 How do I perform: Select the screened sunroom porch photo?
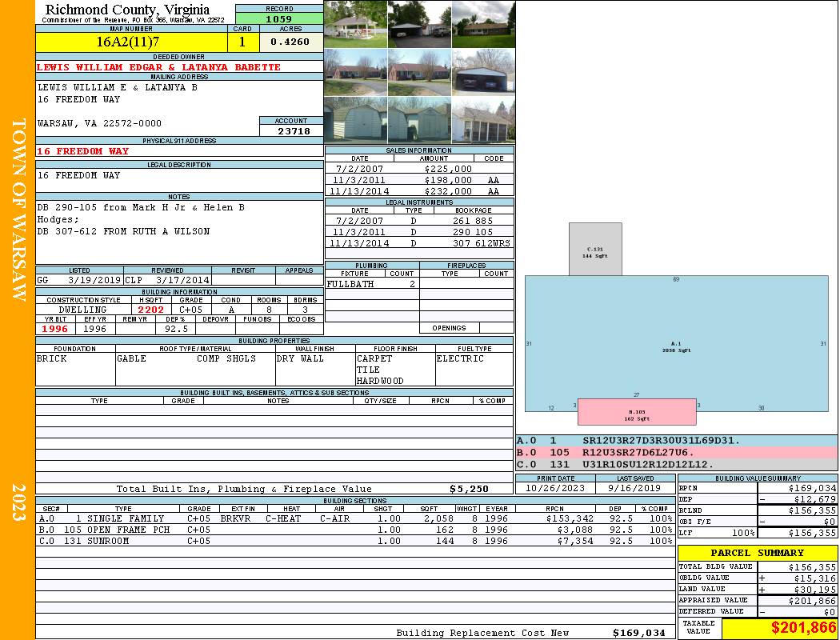483,120
